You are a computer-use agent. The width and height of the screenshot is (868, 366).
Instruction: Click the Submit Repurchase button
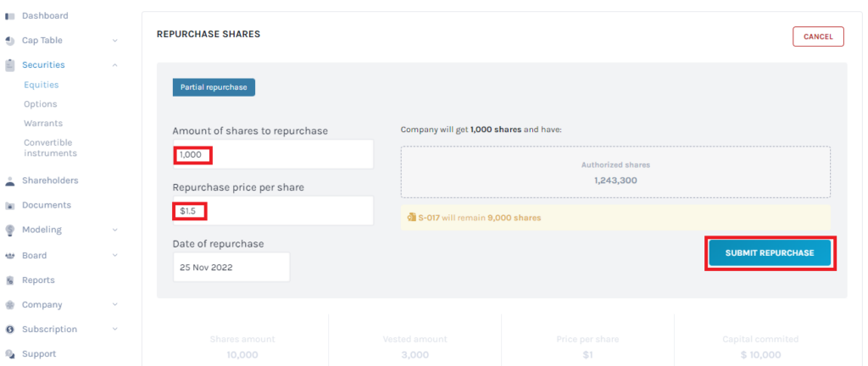(770, 252)
